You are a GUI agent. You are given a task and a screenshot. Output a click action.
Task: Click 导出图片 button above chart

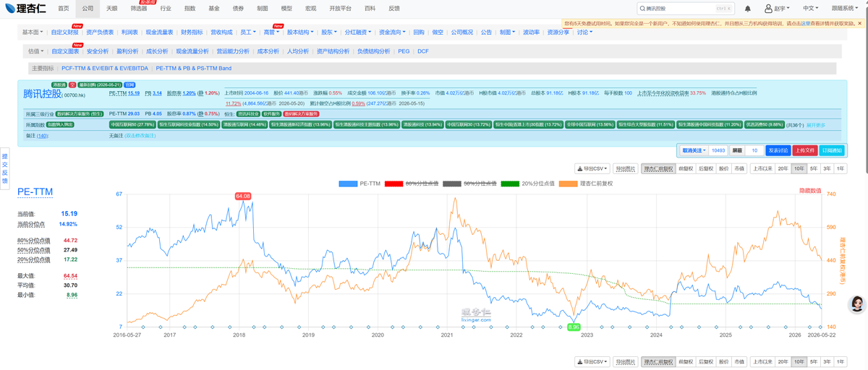(x=625, y=168)
